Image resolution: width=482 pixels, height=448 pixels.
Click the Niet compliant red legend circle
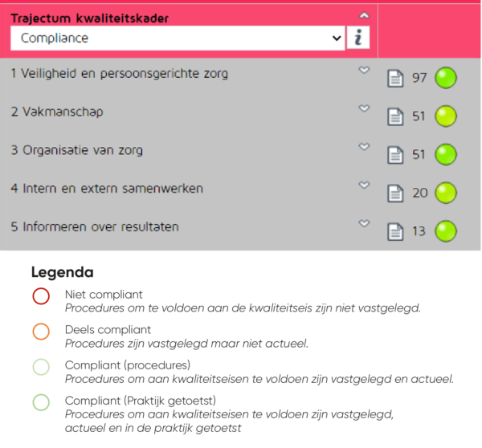(x=41, y=296)
